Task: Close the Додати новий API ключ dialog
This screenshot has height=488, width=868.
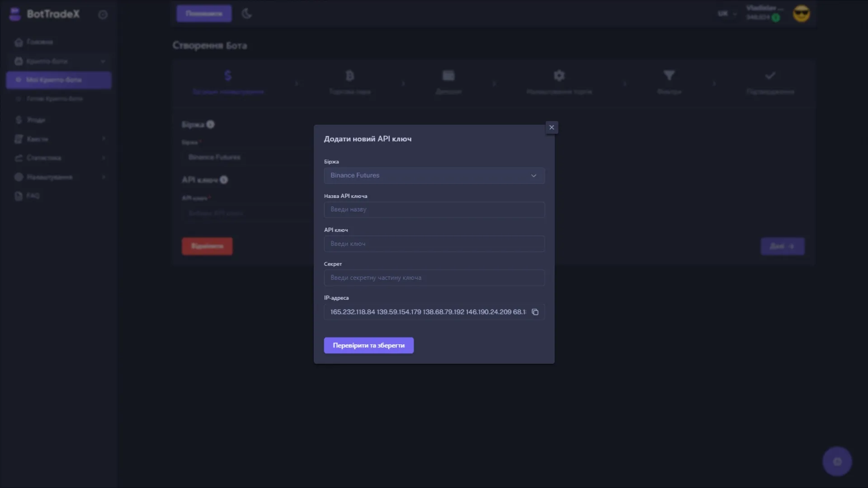Action: (552, 127)
